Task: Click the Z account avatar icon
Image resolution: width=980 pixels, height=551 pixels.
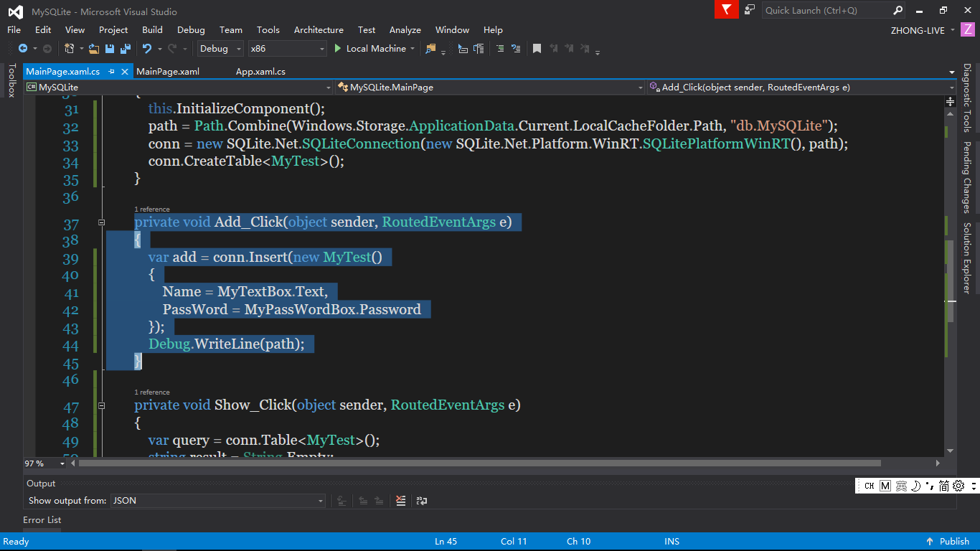Action: point(968,30)
